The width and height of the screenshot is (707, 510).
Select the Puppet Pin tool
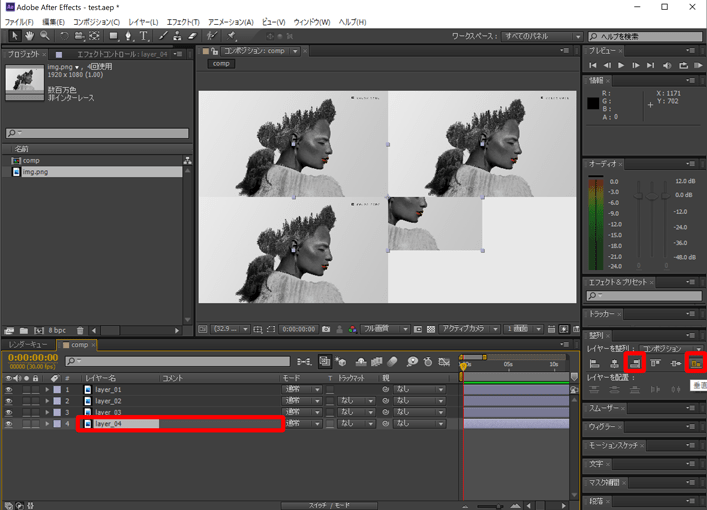pyautogui.click(x=231, y=36)
